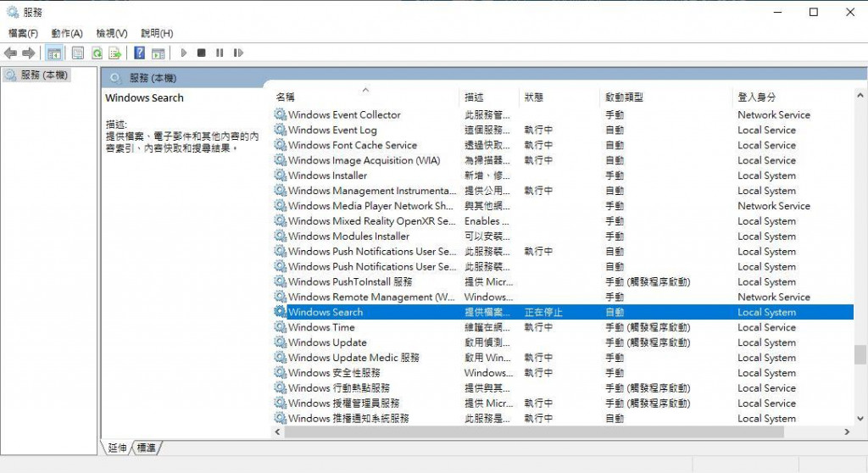The height and width of the screenshot is (473, 868).
Task: Sort by the 描述 column header
Action: coord(489,97)
